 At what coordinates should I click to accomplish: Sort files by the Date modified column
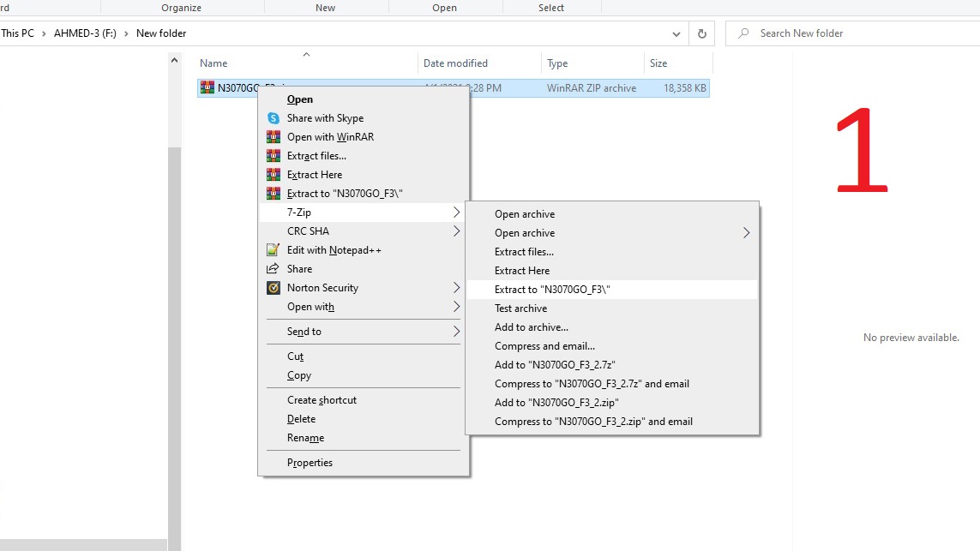455,63
